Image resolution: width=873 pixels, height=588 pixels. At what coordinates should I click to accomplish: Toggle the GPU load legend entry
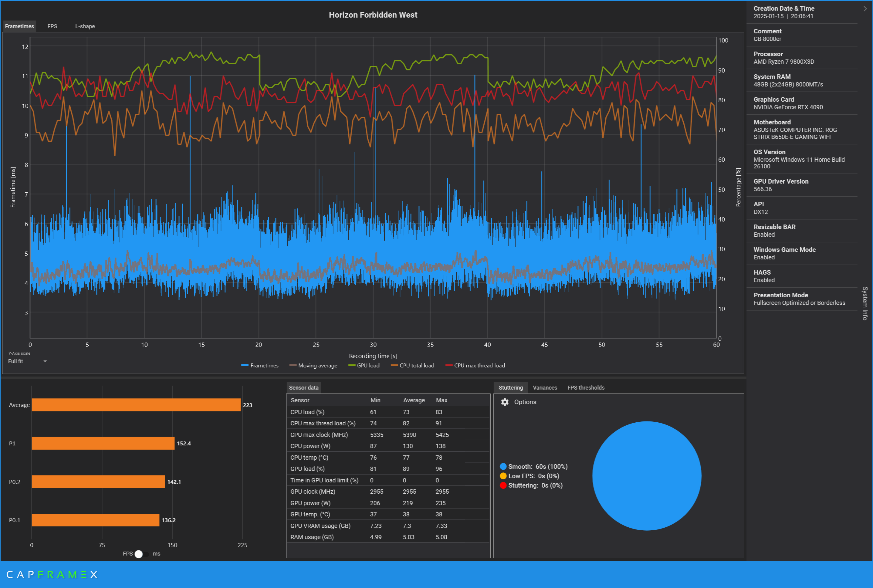(364, 366)
